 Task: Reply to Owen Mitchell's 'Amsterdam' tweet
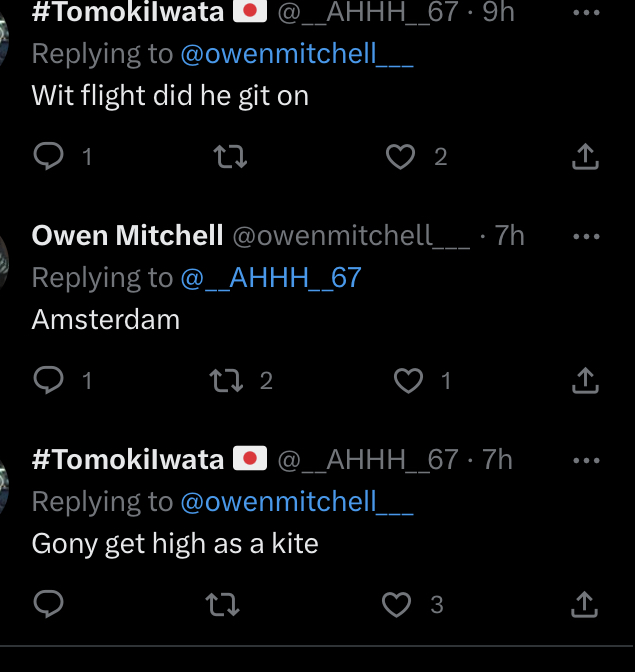coord(49,380)
